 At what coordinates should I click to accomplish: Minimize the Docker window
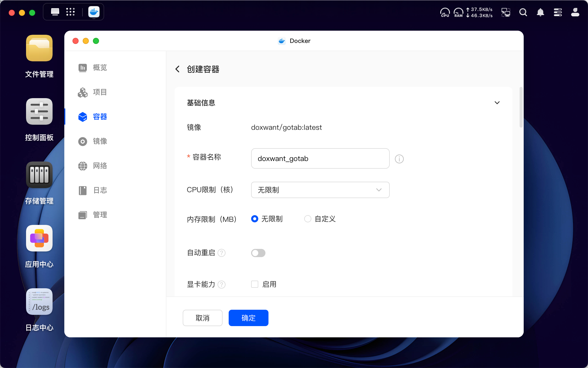coord(86,41)
